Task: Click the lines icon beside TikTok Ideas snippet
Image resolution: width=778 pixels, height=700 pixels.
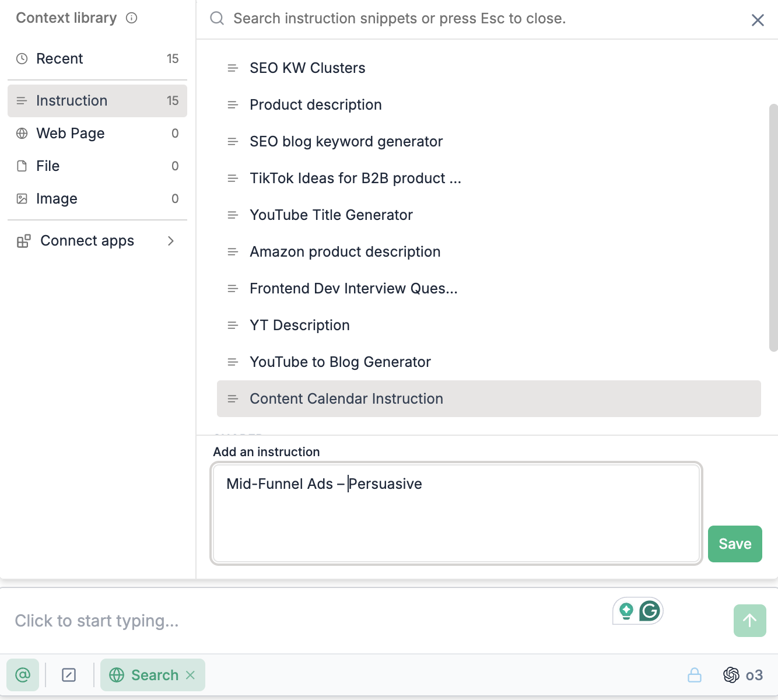Action: [x=233, y=178]
